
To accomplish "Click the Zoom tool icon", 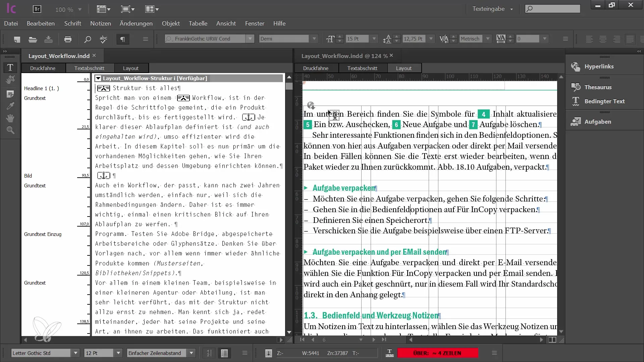I will (x=11, y=131).
